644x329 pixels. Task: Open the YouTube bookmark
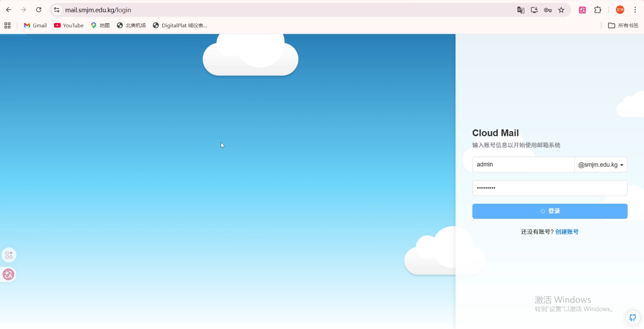[x=69, y=25]
